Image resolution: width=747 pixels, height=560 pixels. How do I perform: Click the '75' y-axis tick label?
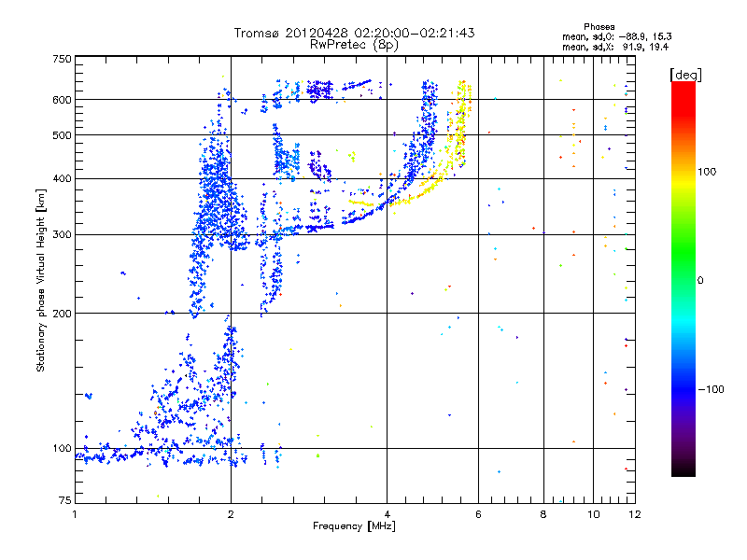coord(65,500)
